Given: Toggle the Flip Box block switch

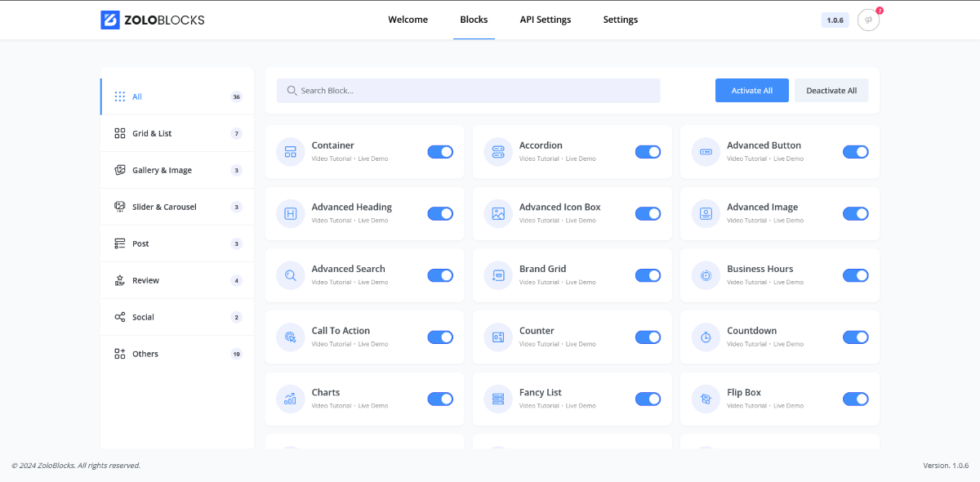Looking at the screenshot, I should tap(856, 399).
